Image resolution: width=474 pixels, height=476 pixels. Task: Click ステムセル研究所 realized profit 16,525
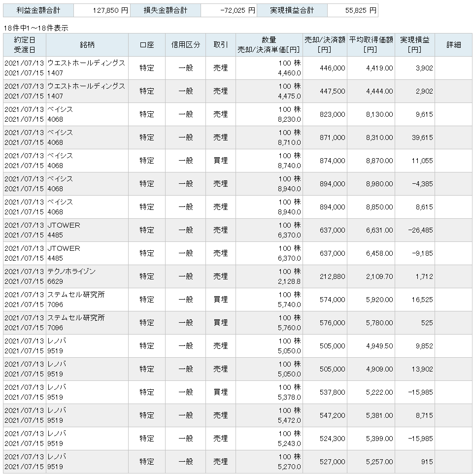(x=422, y=300)
